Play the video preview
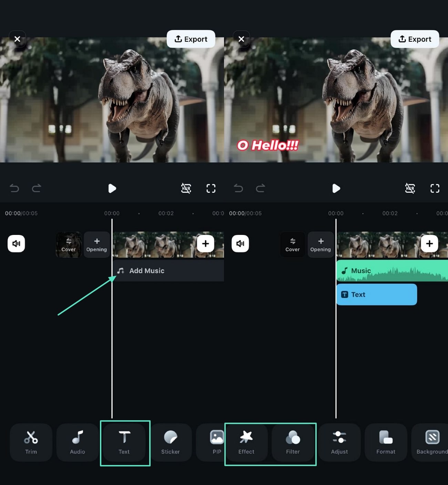The width and height of the screenshot is (448, 485). pos(112,188)
